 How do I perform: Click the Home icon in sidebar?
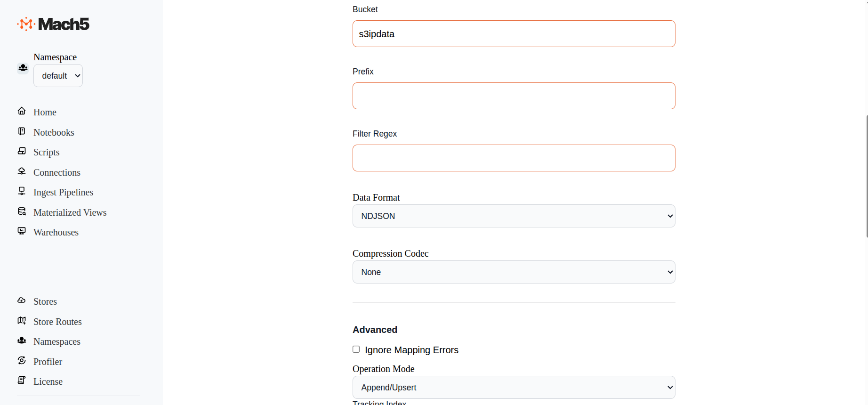(x=22, y=111)
